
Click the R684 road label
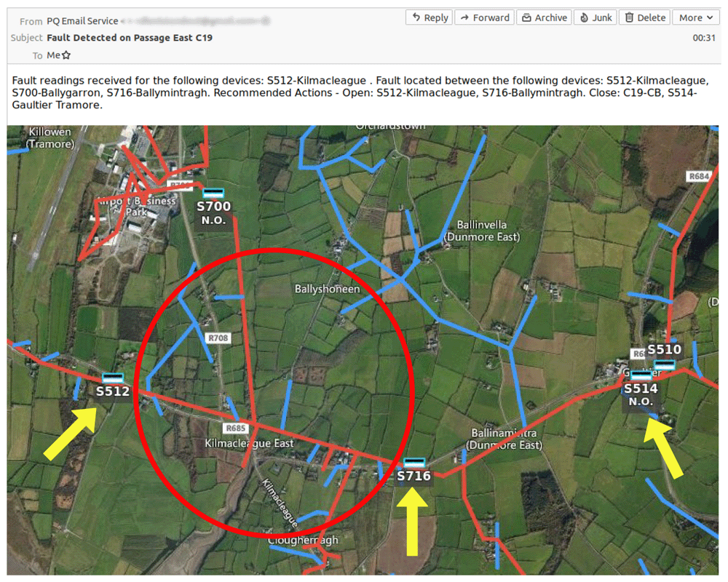pos(699,176)
